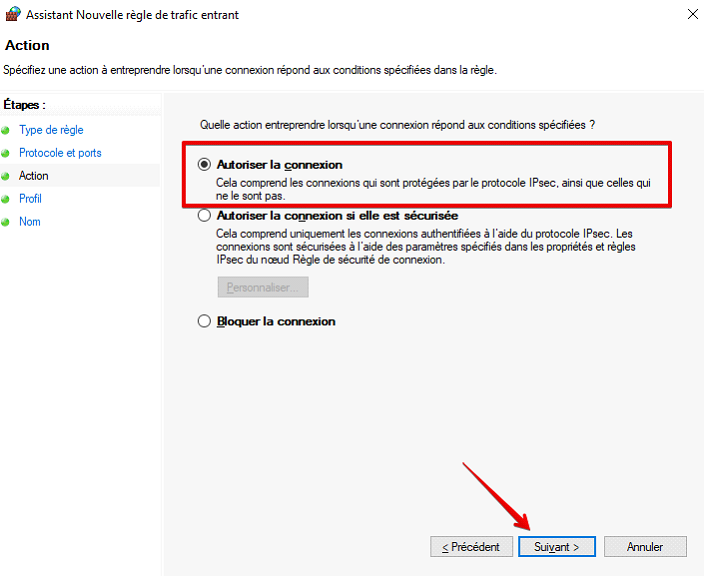The width and height of the screenshot is (705, 577).
Task: Click the Personnaliser button
Action: (263, 287)
